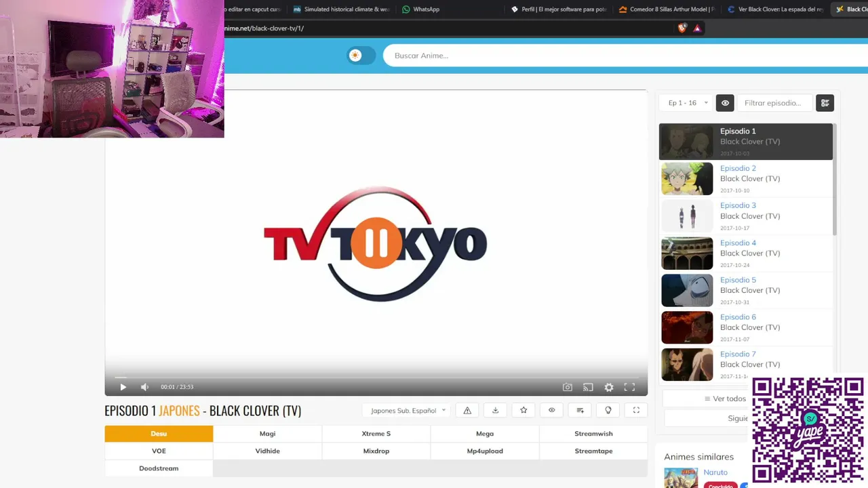Take a screenshot with the player's camera icon
Image resolution: width=868 pixels, height=488 pixels.
pyautogui.click(x=568, y=387)
